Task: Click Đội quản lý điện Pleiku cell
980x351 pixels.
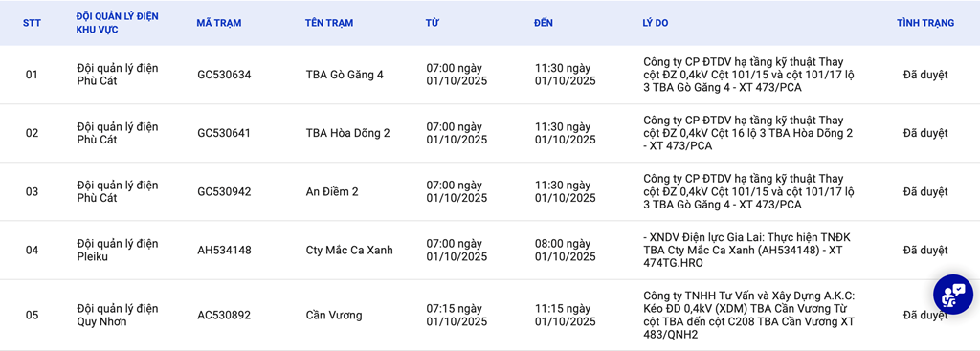Action: click(118, 250)
